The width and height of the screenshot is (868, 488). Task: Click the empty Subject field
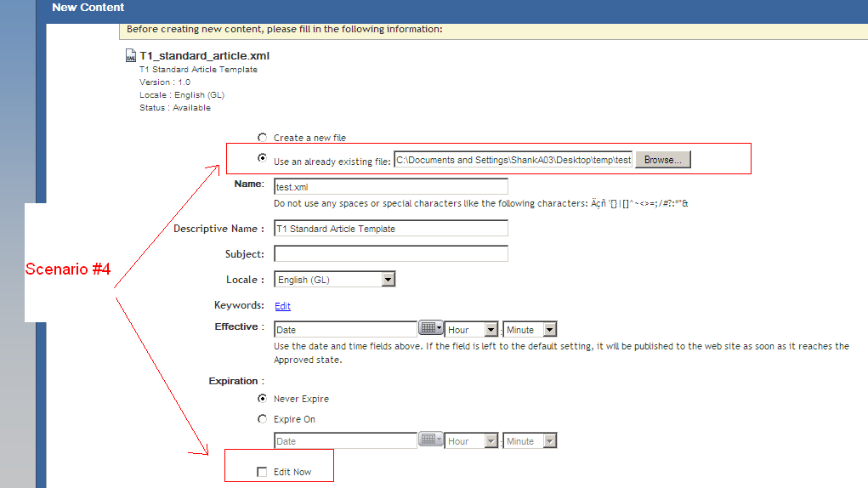[x=391, y=254]
